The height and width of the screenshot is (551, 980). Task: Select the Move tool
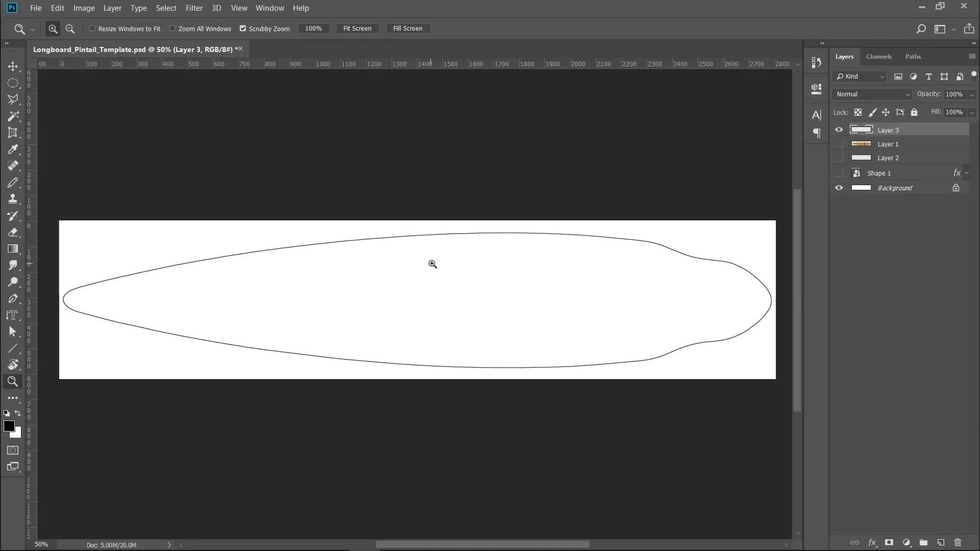(13, 67)
